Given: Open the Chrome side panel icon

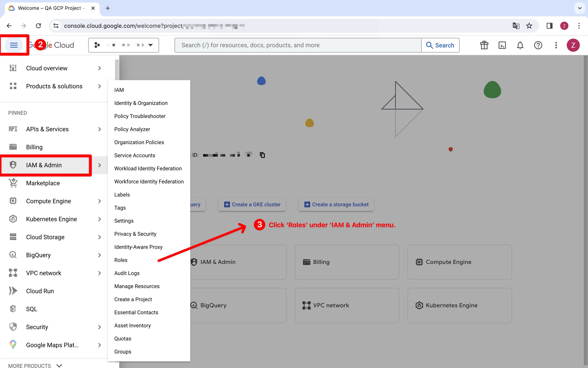Looking at the screenshot, I should 549,26.
